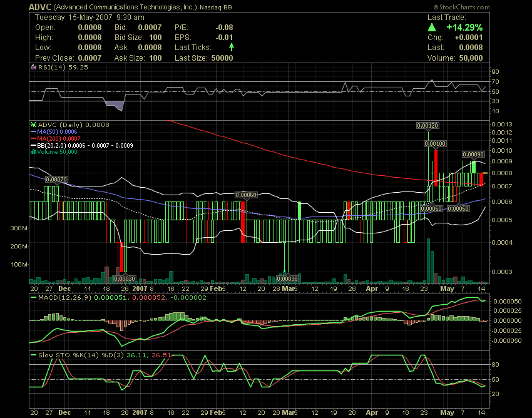Click the Bid Size value 100
This screenshot has height=418, width=532.
click(x=155, y=38)
